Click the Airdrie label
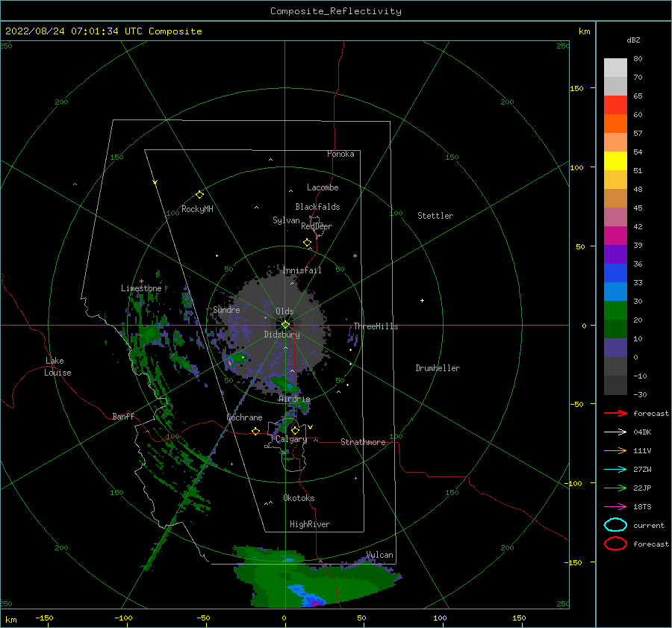This screenshot has height=628, width=672. tap(294, 399)
